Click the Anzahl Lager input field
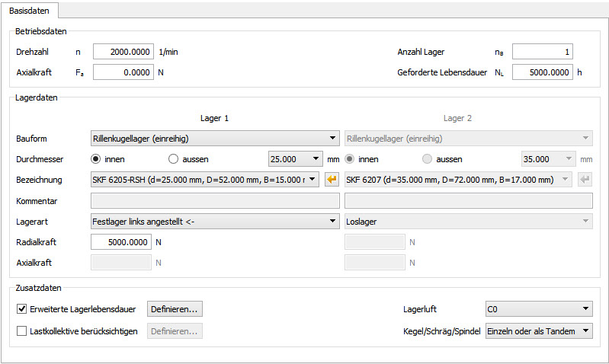 (542, 52)
